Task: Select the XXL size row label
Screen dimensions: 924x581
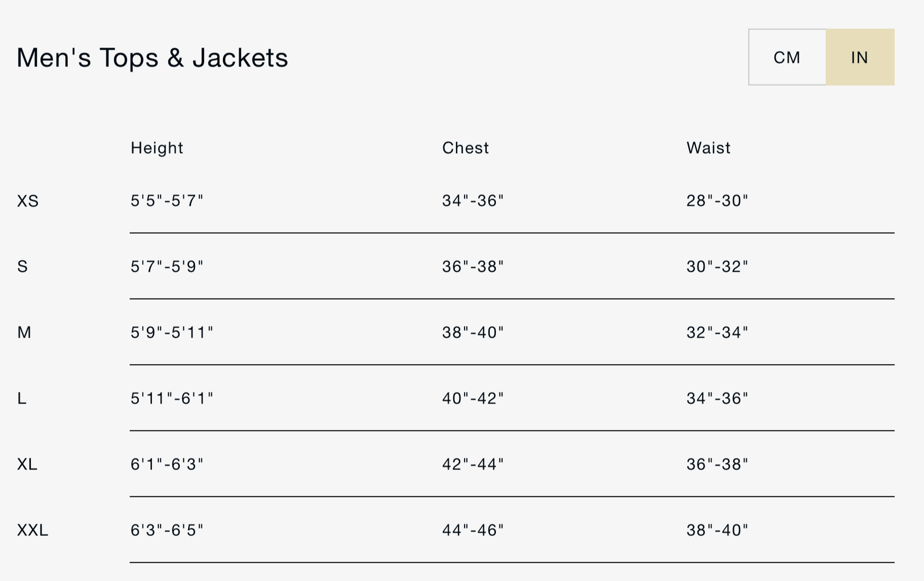Action: click(x=32, y=530)
